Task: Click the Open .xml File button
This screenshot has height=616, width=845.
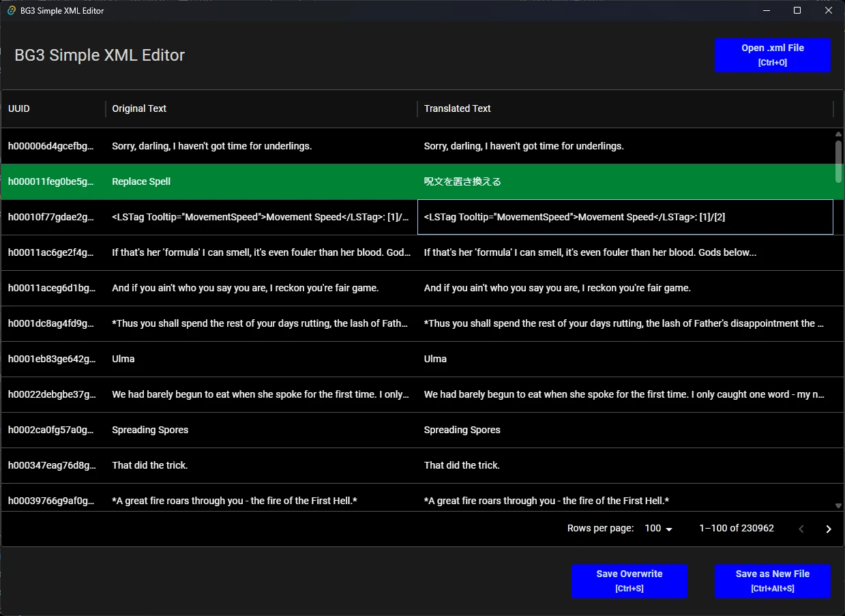Action: click(772, 55)
